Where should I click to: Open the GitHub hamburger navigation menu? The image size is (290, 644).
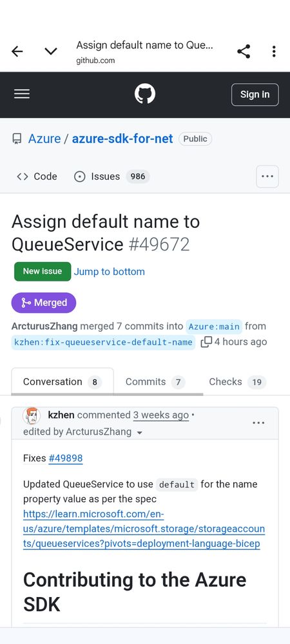click(22, 95)
